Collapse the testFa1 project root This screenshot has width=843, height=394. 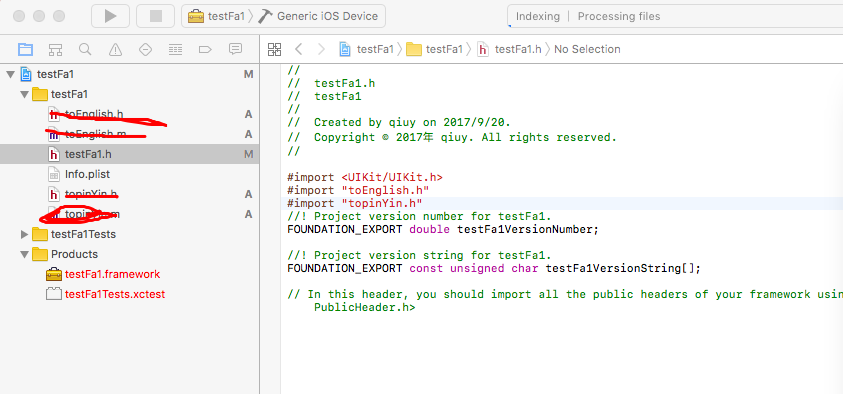coord(10,74)
